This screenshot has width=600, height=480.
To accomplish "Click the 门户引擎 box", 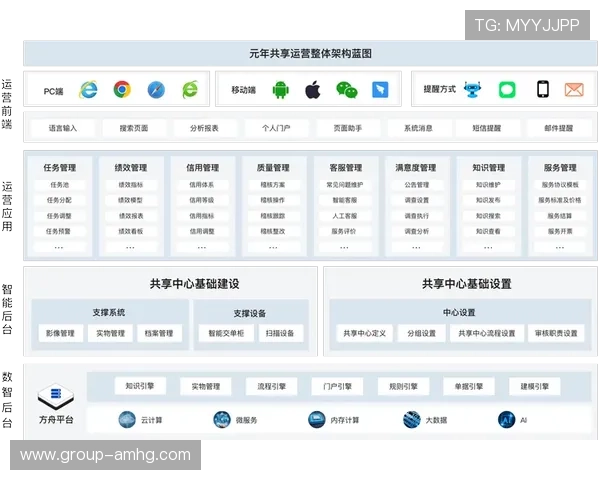I will click(x=337, y=386).
